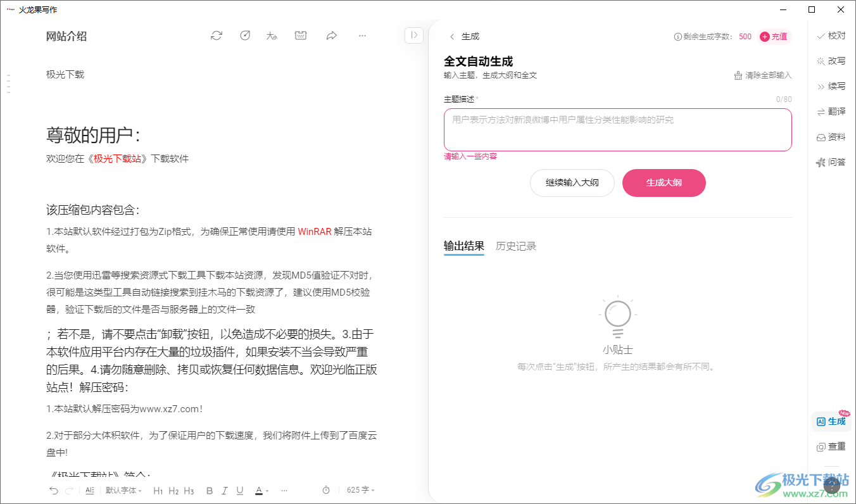Redo the last undone edit
Screen dimensions: 856x504
point(70,490)
